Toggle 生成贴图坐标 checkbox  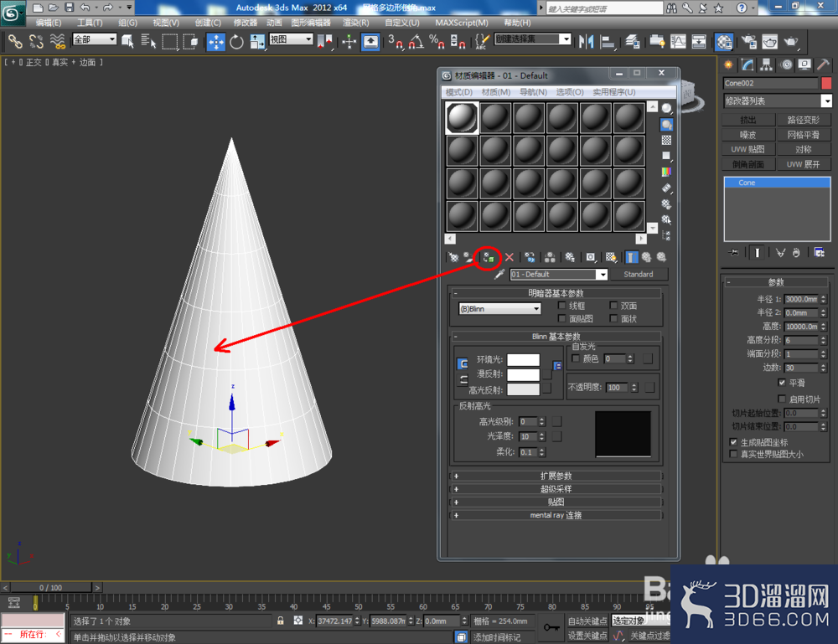pos(733,442)
